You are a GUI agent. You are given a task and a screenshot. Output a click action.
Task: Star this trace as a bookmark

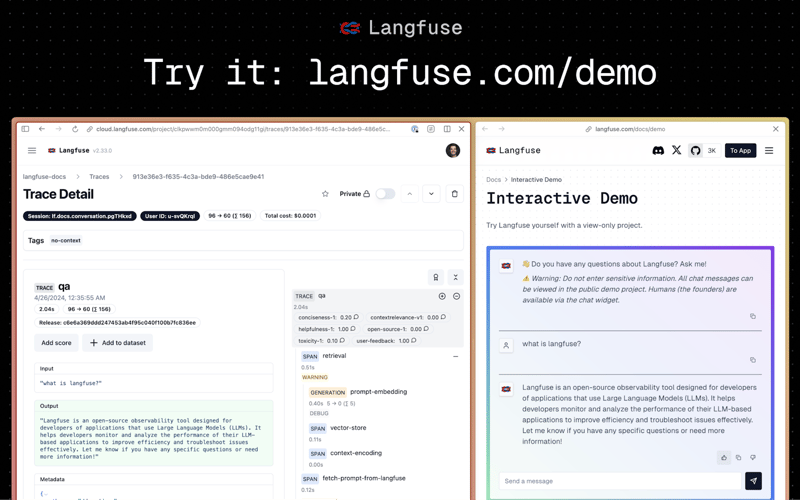tap(325, 194)
